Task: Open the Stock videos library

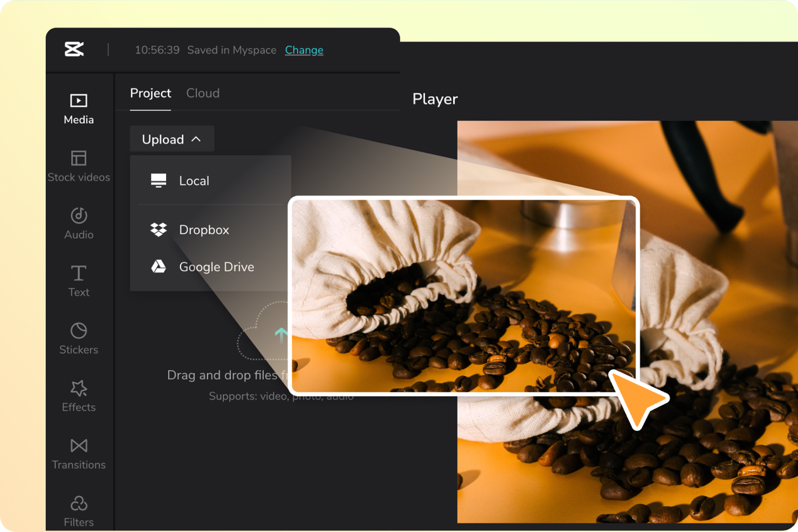Action: [x=79, y=166]
